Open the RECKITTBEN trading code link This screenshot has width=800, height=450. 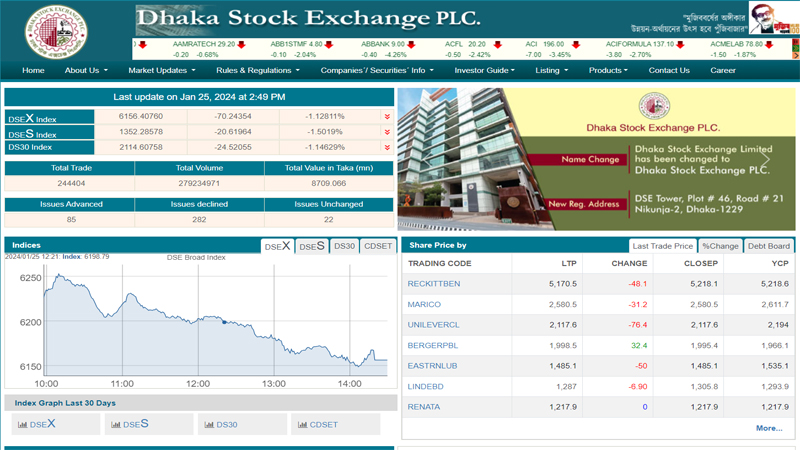click(x=434, y=284)
